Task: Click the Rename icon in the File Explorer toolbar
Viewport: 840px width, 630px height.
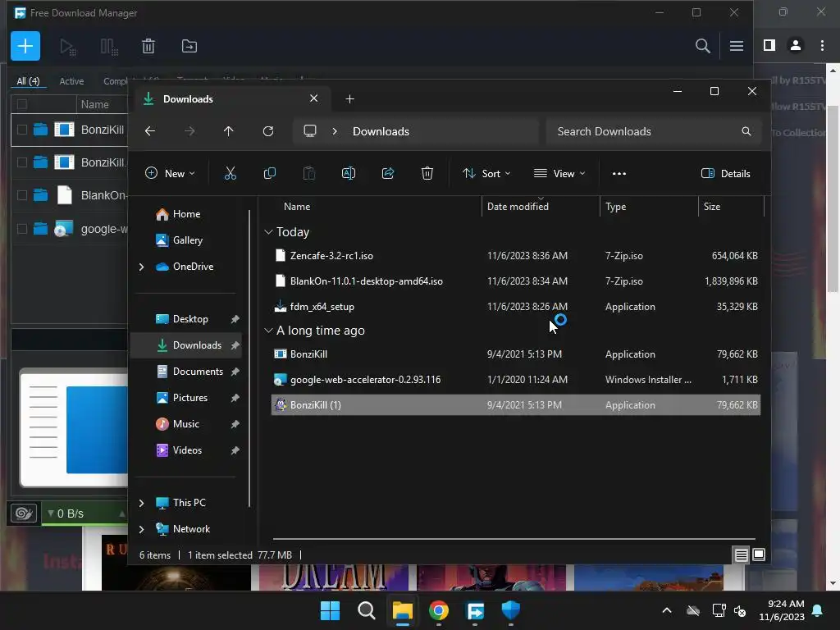Action: pos(349,174)
